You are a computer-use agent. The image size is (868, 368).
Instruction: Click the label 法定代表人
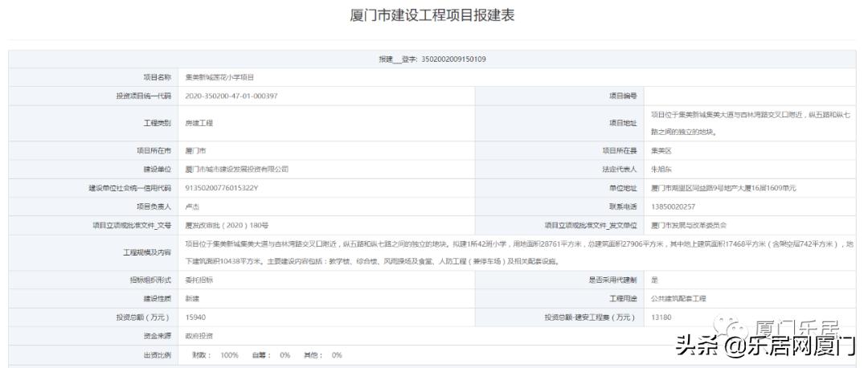(620, 170)
